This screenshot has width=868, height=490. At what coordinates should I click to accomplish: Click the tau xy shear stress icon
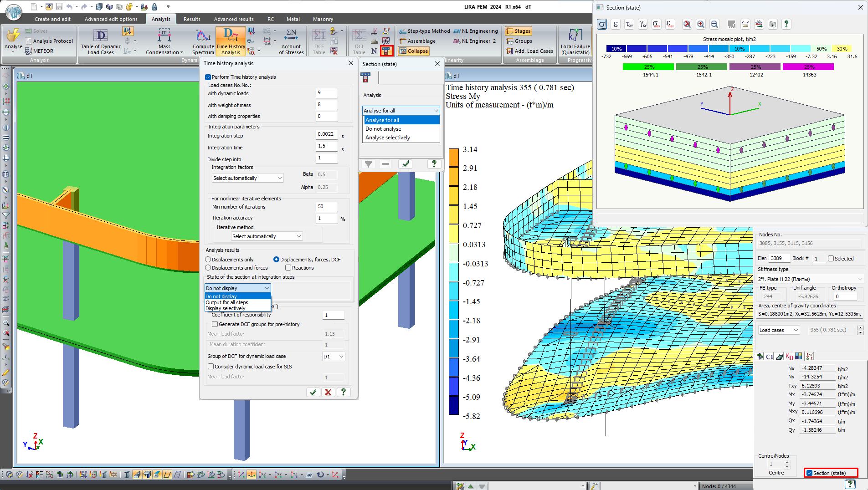(629, 25)
